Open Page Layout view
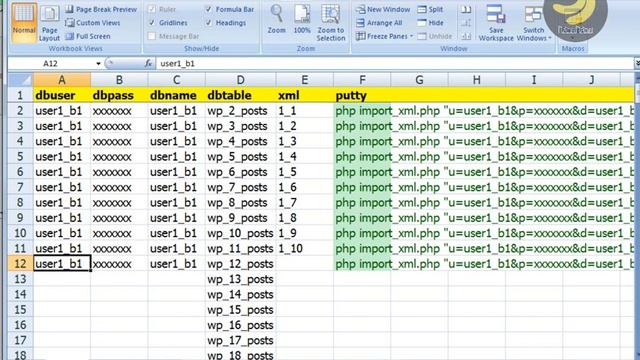Viewport: 640px width, 360px height. (49, 24)
